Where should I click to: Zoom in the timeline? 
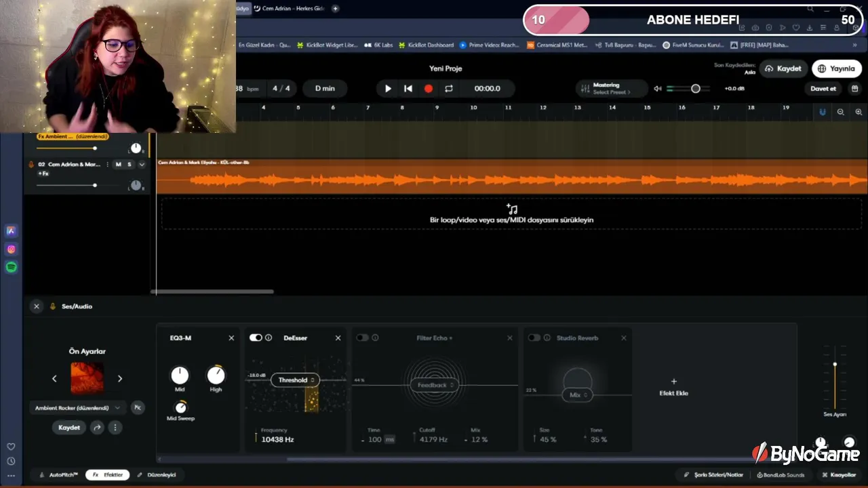[x=859, y=112]
